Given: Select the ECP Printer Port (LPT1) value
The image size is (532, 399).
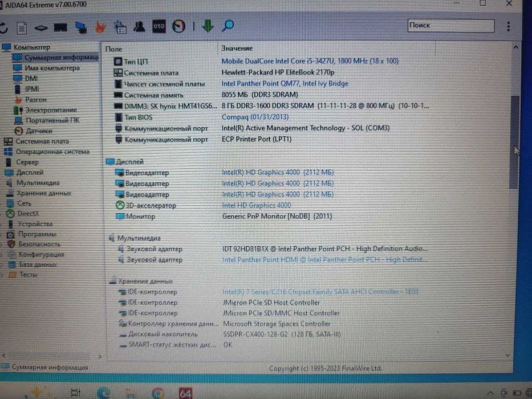Looking at the screenshot, I should point(257,139).
